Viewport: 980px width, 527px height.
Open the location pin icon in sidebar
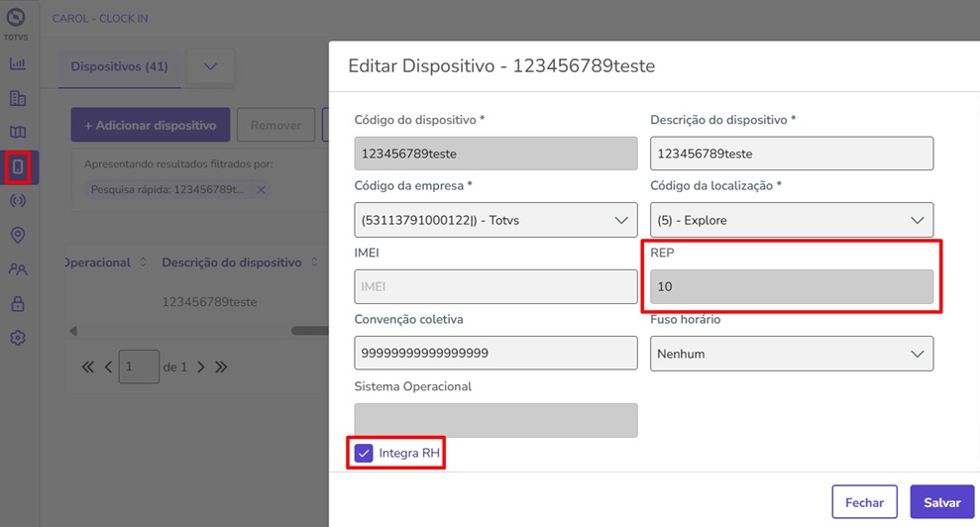[18, 235]
